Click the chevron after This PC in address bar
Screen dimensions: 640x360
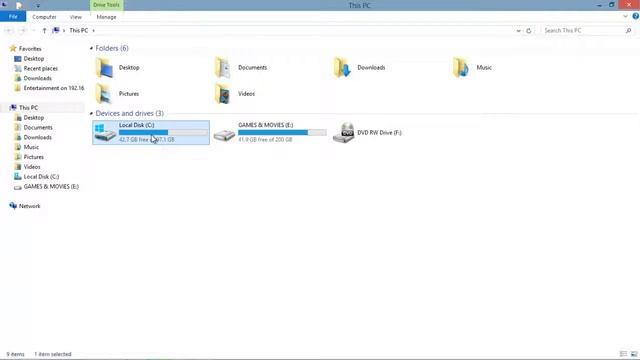pos(93,31)
